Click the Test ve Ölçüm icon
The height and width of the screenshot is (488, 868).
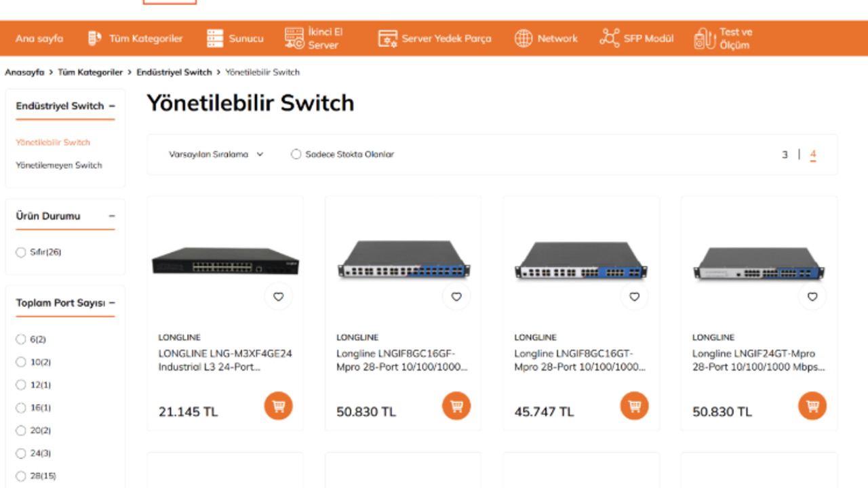click(x=705, y=39)
